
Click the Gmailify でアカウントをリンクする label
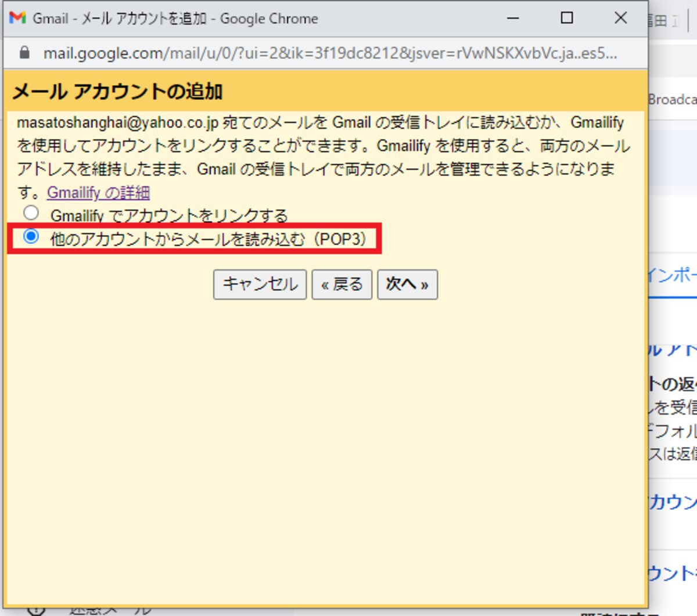click(169, 215)
